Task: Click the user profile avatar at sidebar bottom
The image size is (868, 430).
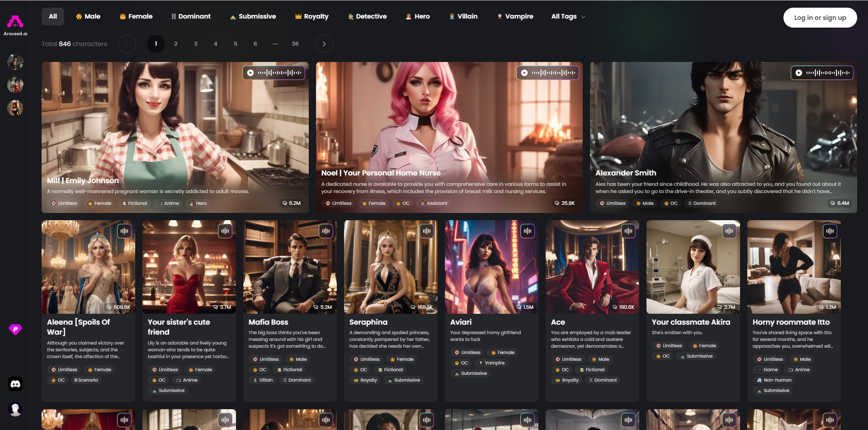Action: coord(15,409)
